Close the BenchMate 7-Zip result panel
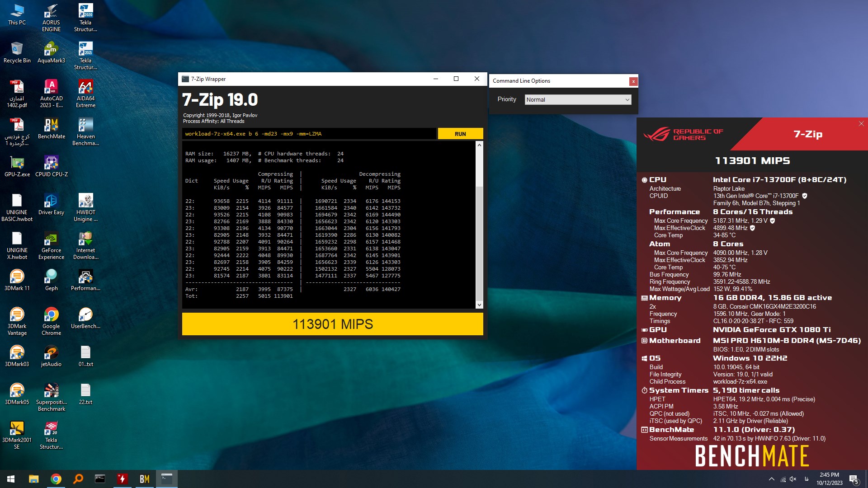 [861, 124]
